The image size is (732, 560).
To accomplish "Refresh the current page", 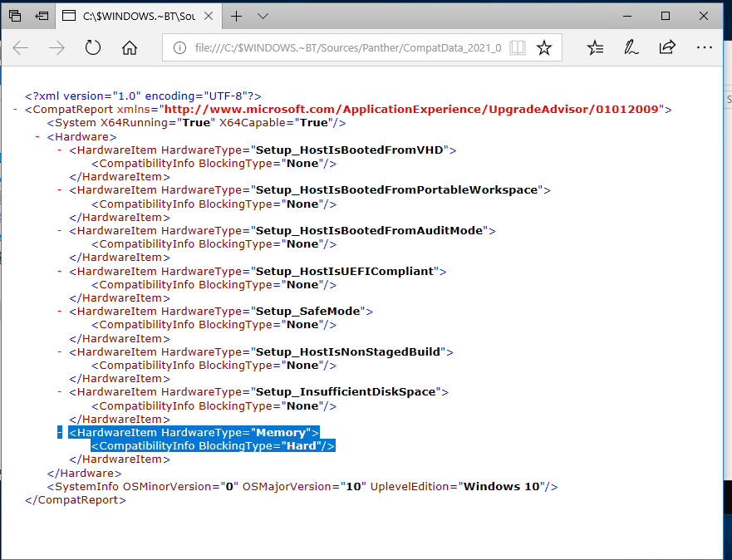I will click(93, 47).
